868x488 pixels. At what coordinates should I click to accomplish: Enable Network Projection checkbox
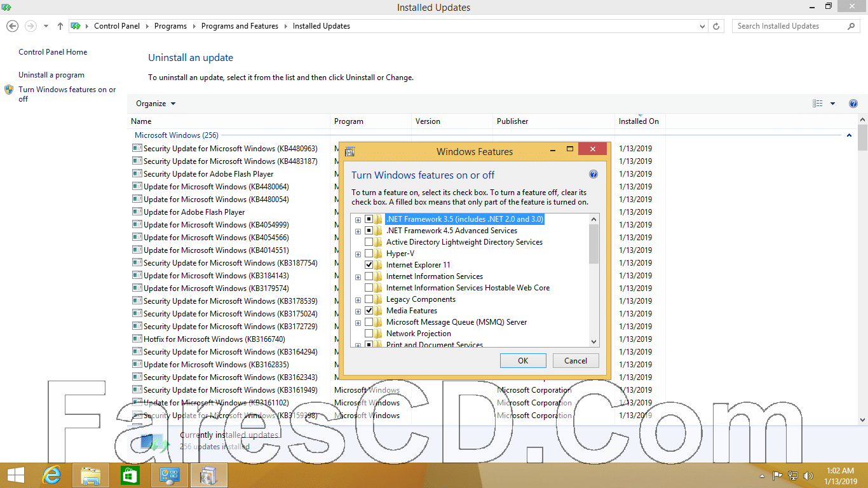point(369,334)
